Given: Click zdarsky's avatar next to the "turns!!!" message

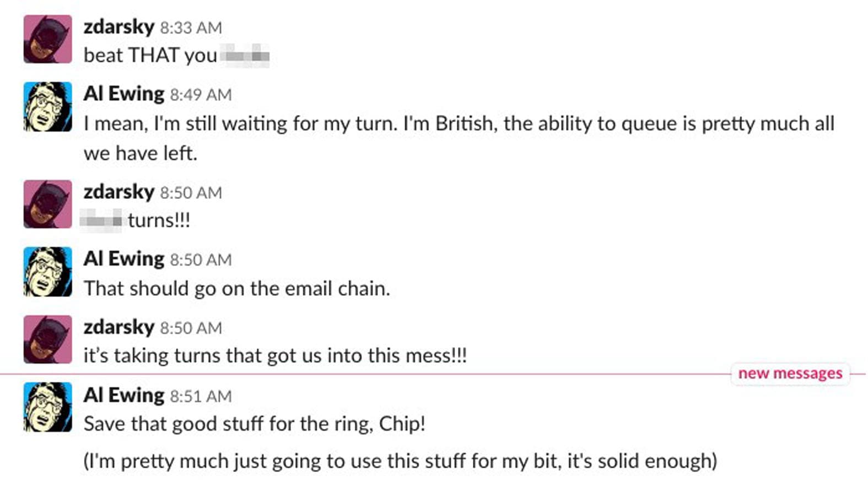Looking at the screenshot, I should coord(47,204).
